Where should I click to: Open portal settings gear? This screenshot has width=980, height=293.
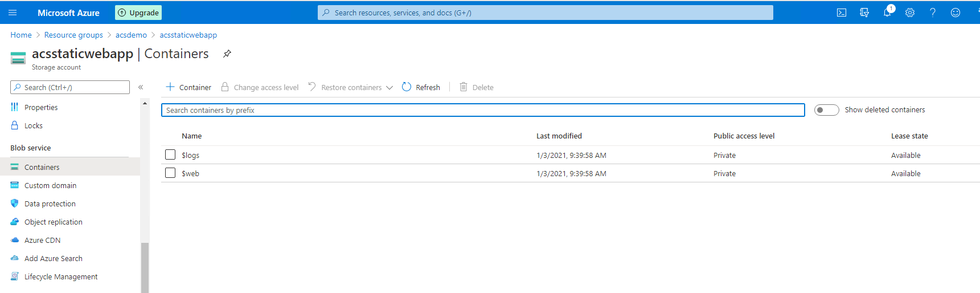coord(910,13)
